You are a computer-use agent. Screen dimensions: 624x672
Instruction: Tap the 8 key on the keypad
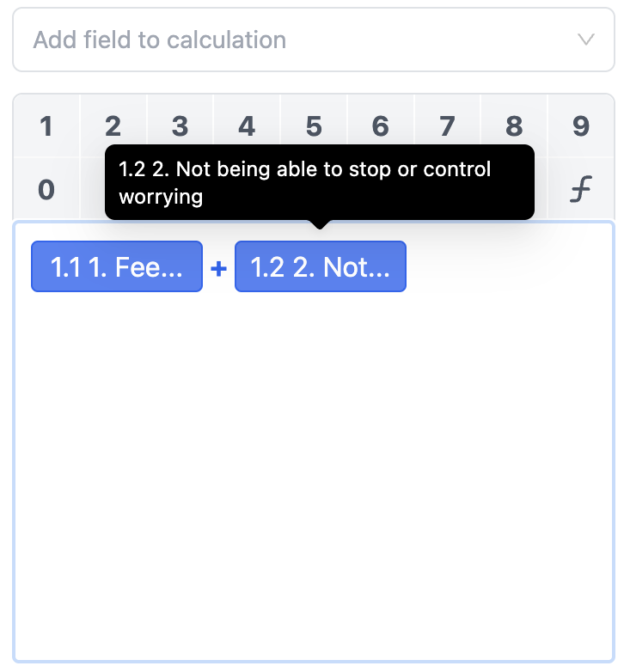pyautogui.click(x=514, y=126)
